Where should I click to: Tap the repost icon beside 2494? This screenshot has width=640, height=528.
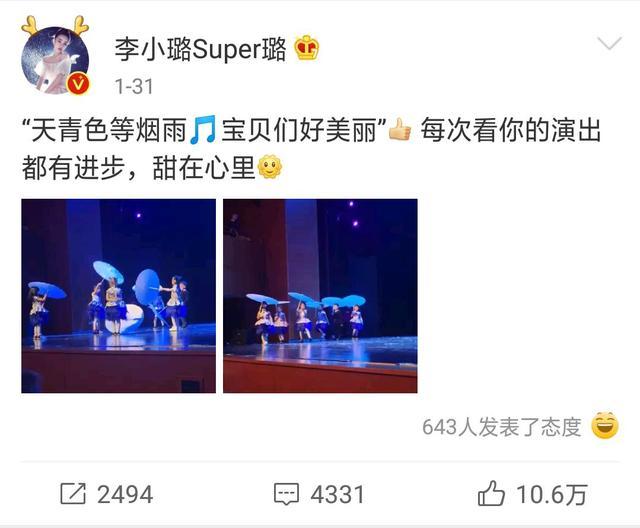73,494
